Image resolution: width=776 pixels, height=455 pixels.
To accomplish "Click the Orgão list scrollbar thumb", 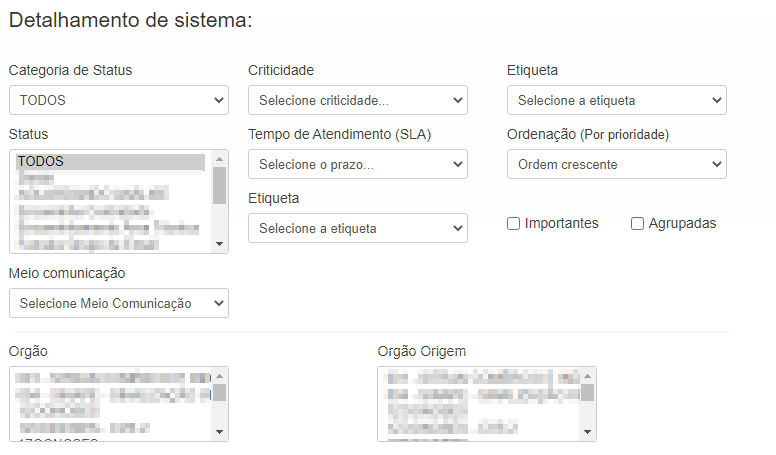I will pyautogui.click(x=220, y=392).
